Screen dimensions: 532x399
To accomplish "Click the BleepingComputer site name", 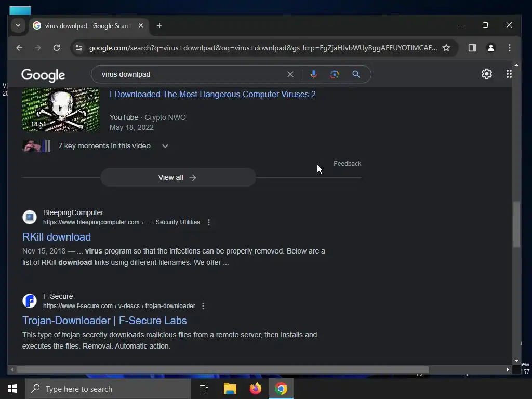I will coord(73,212).
